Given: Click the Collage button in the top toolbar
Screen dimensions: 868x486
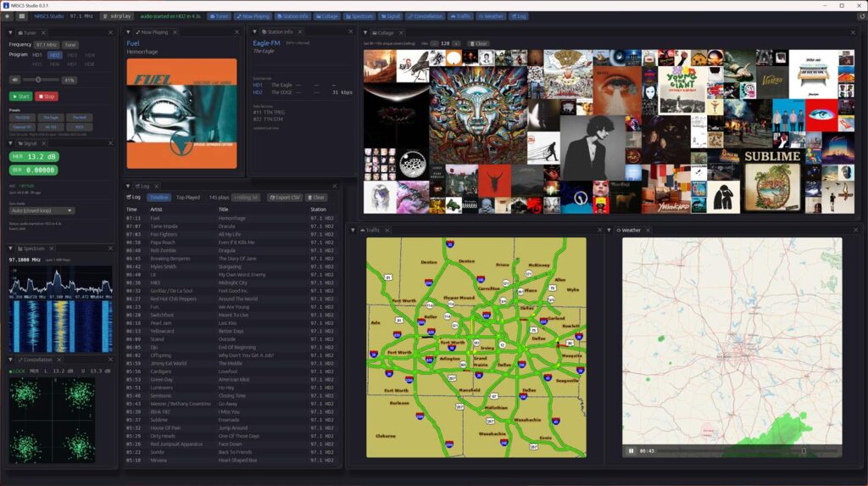Looking at the screenshot, I should coord(327,17).
